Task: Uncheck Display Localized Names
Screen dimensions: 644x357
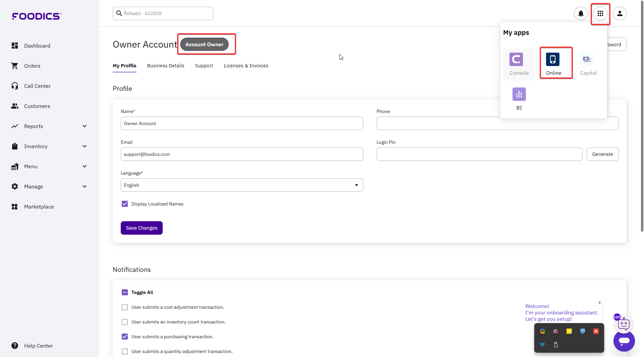Action: (124, 204)
